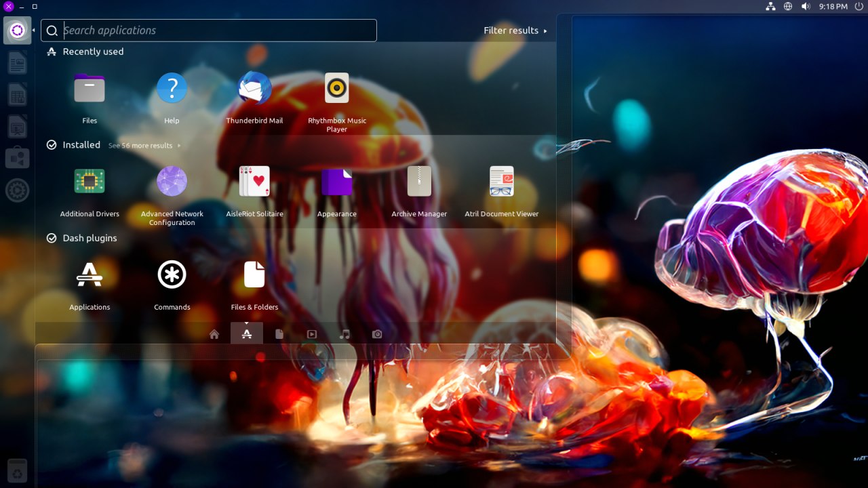Open the network indicator menu
The image size is (868, 488).
point(770,6)
